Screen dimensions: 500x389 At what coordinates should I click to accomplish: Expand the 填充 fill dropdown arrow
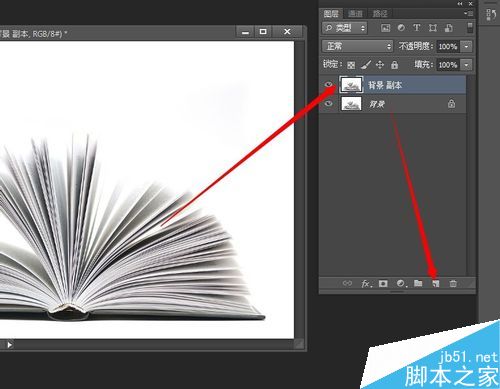tap(466, 65)
